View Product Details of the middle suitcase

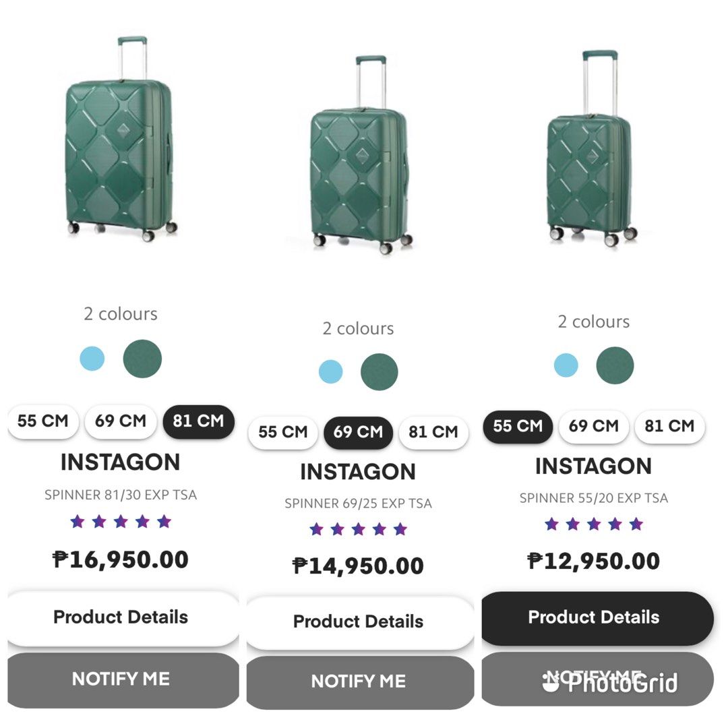359,621
